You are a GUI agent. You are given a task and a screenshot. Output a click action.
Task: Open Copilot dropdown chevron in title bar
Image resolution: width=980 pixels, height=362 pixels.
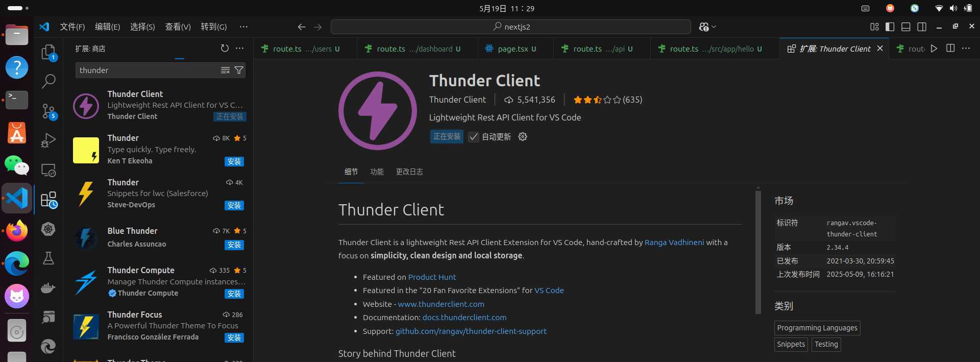click(x=714, y=27)
